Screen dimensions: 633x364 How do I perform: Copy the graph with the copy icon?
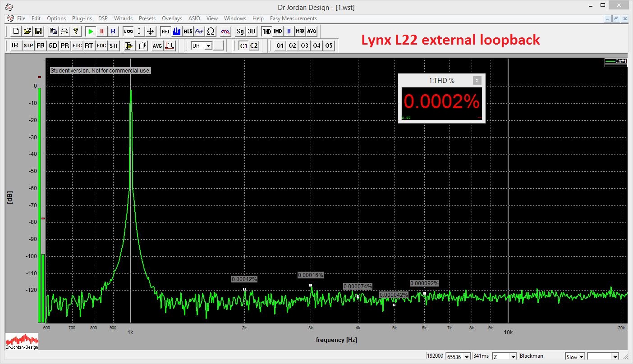53,31
